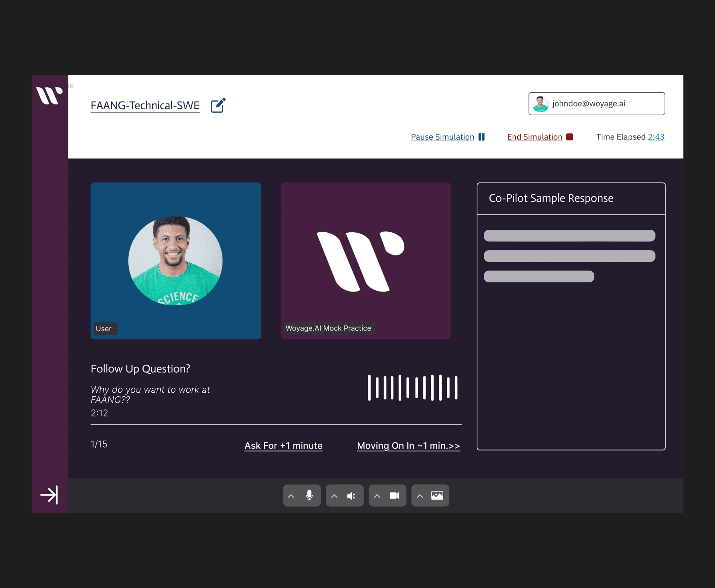This screenshot has height=588, width=715.
Task: Click the red stop square icon
Action: tap(569, 137)
